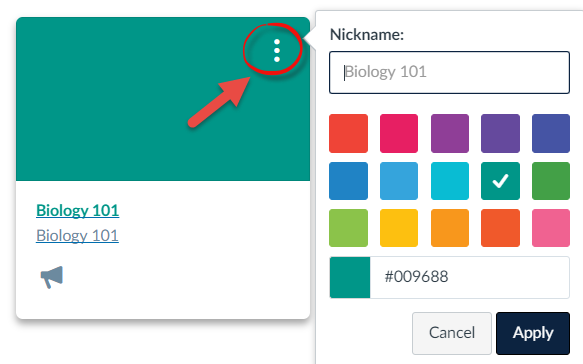Click the hex color code field
583x364 pixels.
(470, 277)
